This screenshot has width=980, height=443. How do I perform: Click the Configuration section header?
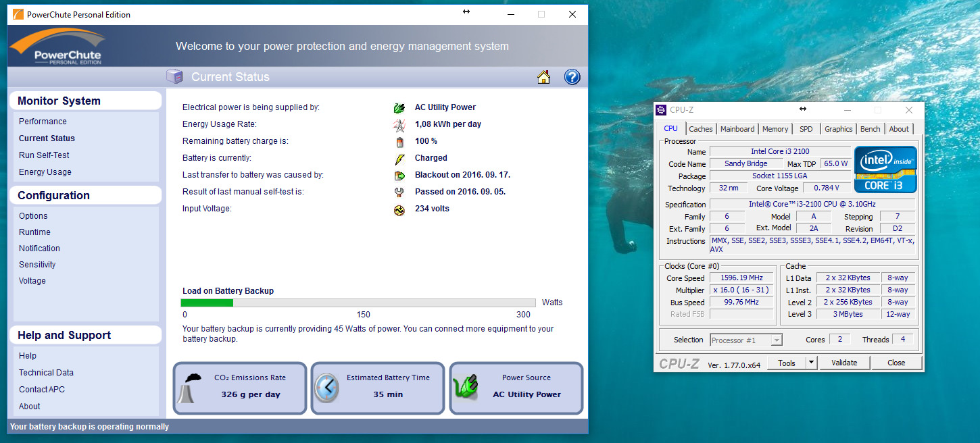click(86, 195)
